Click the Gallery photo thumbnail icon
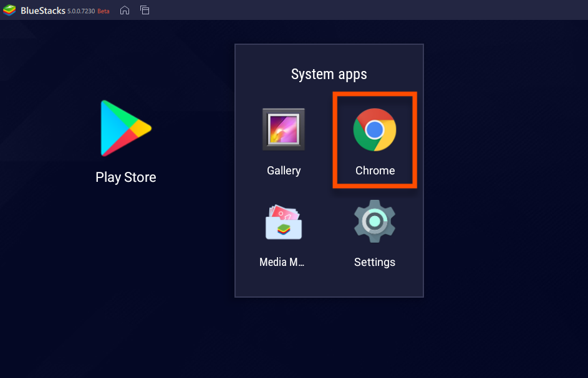The height and width of the screenshot is (378, 588). (x=284, y=129)
